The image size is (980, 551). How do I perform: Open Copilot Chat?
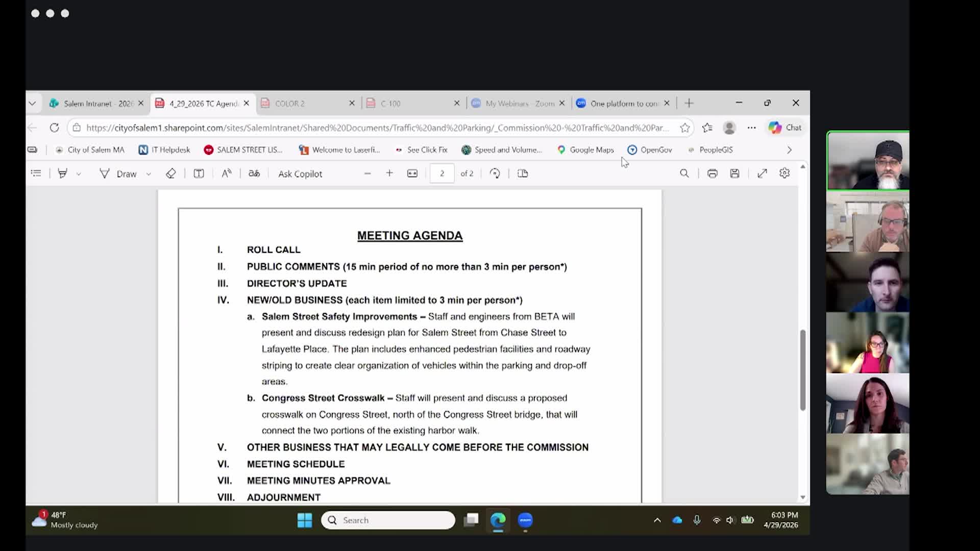coord(785,128)
